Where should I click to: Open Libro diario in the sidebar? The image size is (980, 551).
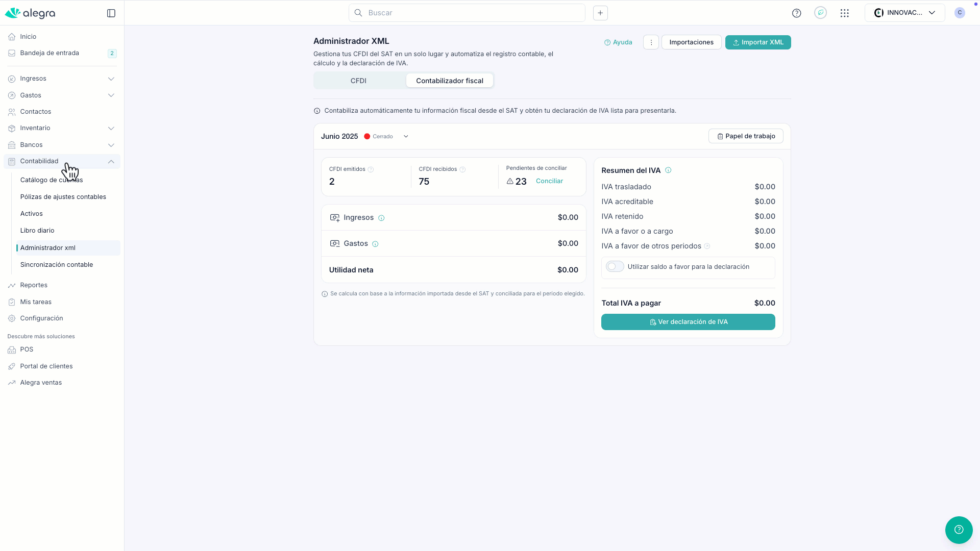[37, 231]
